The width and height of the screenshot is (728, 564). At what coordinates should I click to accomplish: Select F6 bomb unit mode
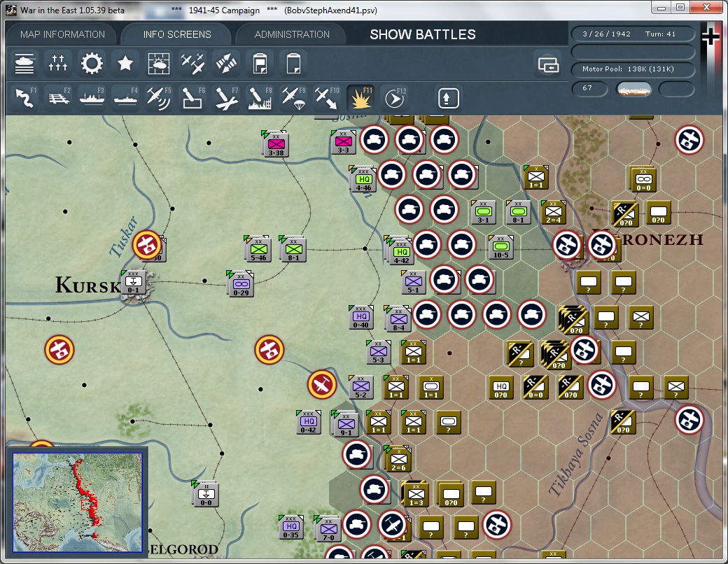coord(192,98)
